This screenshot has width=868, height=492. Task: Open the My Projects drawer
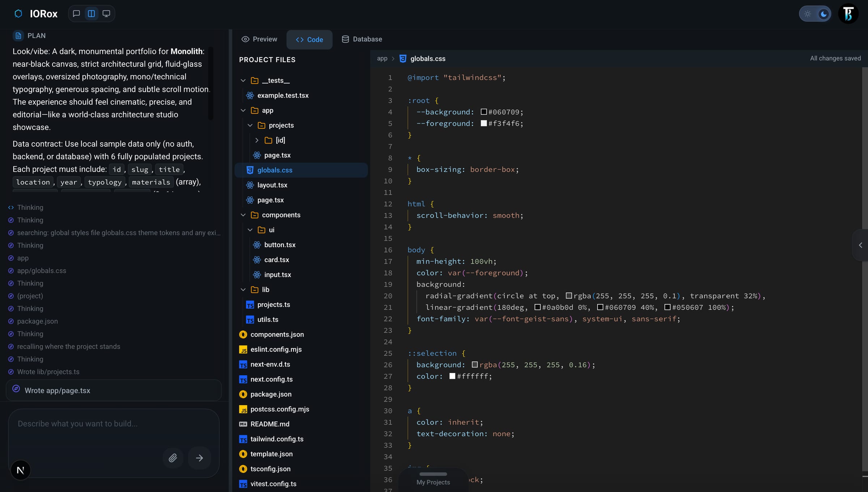click(x=433, y=479)
